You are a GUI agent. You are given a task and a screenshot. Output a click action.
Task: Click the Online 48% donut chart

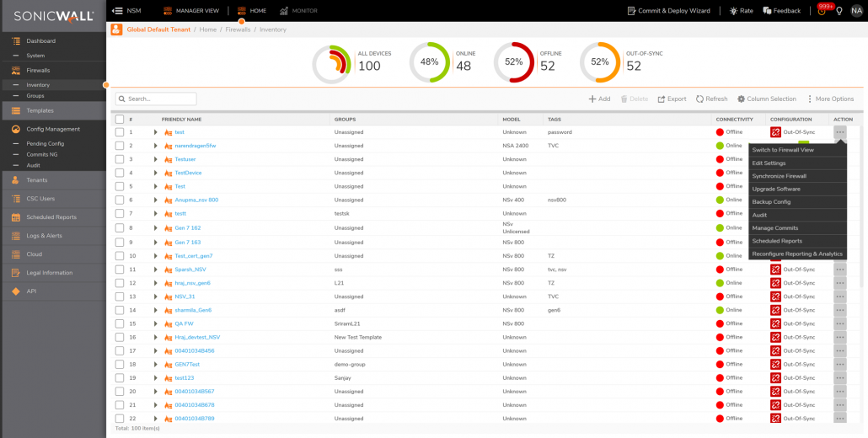(430, 62)
